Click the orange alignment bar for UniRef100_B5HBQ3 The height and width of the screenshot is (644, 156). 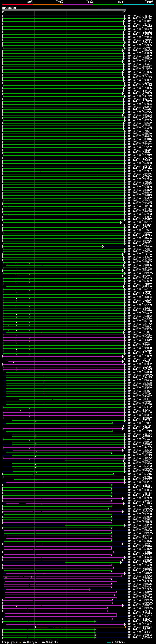click(x=80, y=627)
